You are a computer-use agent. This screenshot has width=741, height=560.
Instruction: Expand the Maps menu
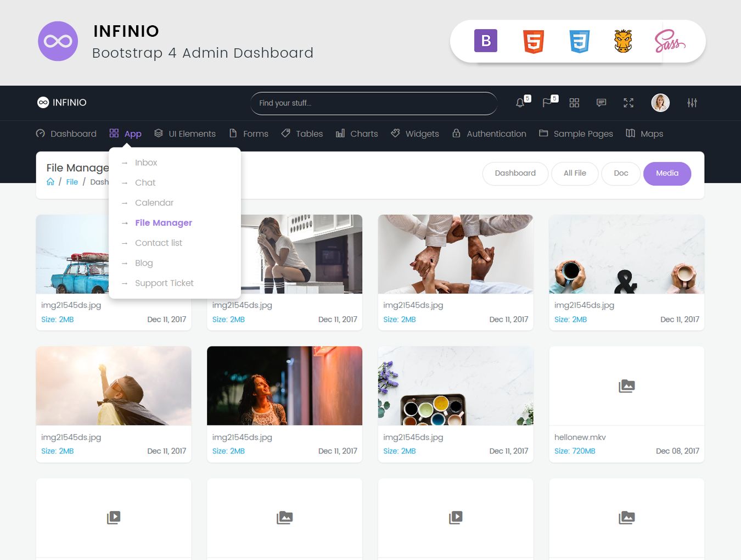644,133
